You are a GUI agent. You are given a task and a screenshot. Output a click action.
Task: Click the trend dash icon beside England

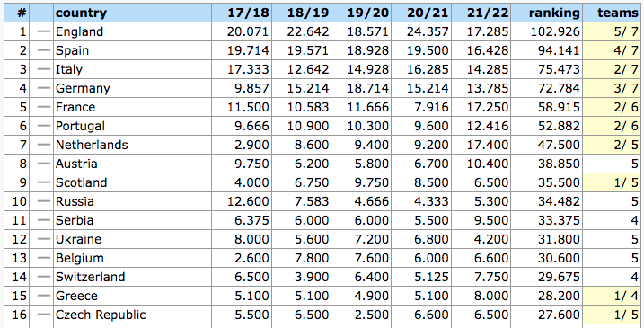pos(43,31)
